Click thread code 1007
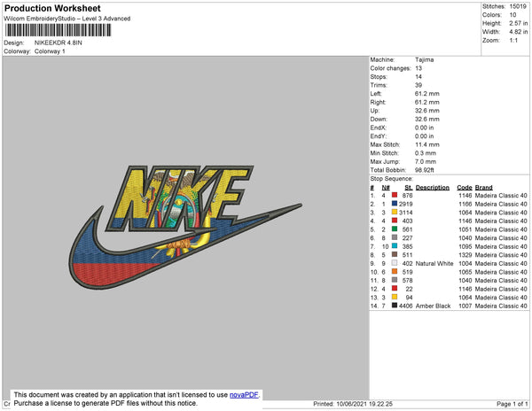This screenshot has width=532, height=411. tap(465, 306)
